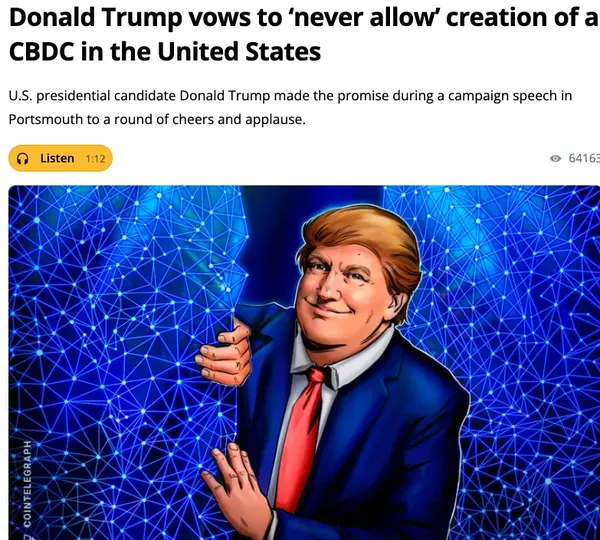Open the headline about creation of a CBDC
The image size is (600, 540).
(x=304, y=34)
